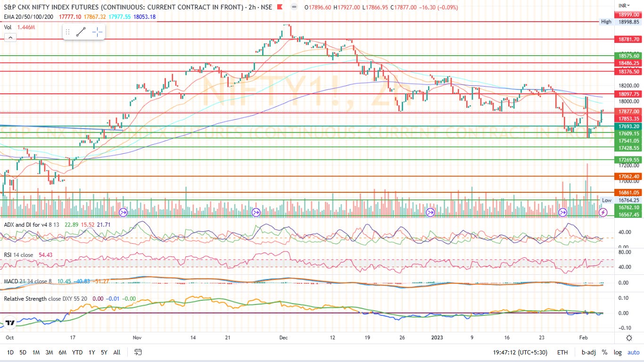This screenshot has width=644, height=362.
Task: Click the 18486.25 price line label
Action: pyautogui.click(x=628, y=63)
